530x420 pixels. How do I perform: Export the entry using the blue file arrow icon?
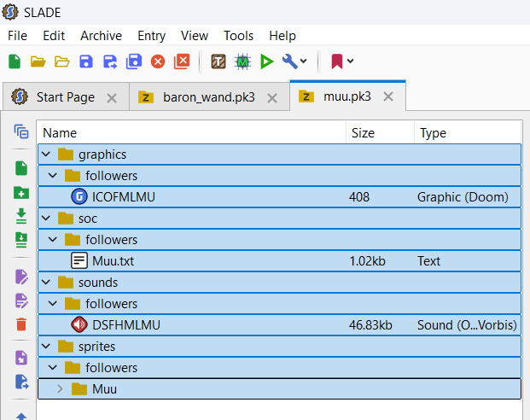click(x=21, y=382)
